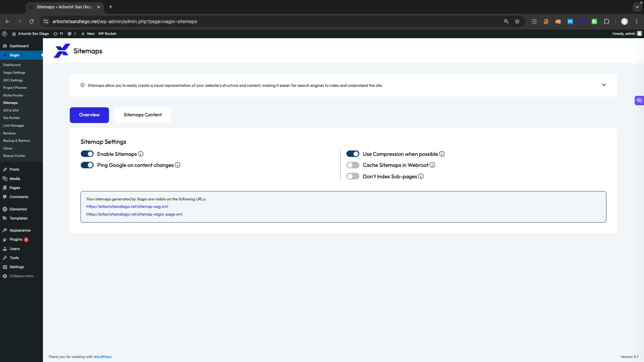
Task: Open the updates counter icon showing 11
Action: [x=58, y=34]
